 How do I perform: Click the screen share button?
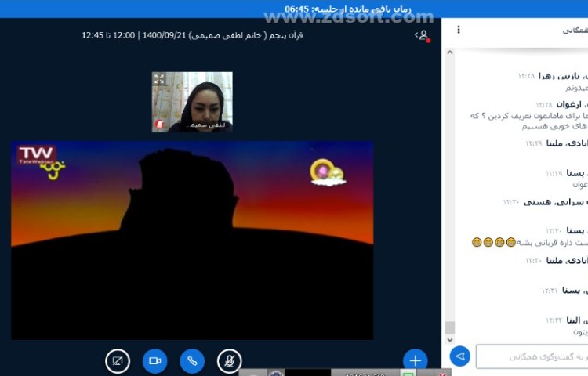click(118, 360)
